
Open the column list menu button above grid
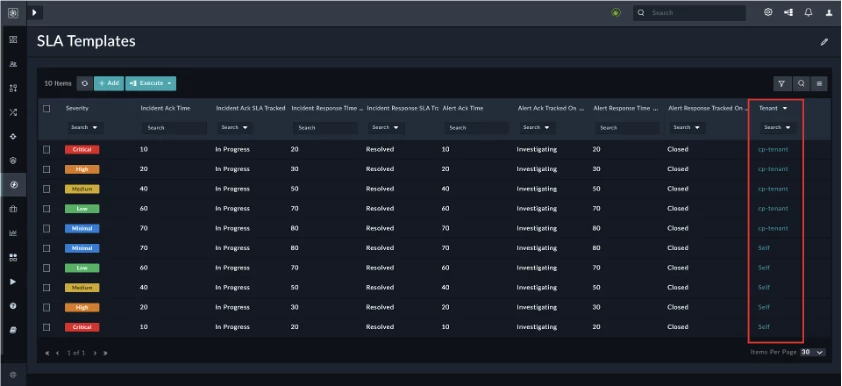click(819, 83)
